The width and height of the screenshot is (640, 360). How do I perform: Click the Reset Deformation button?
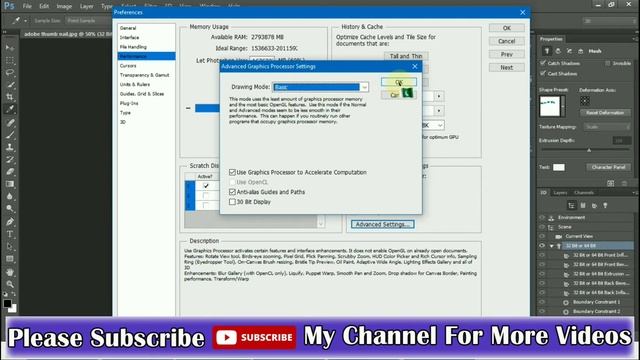click(605, 112)
